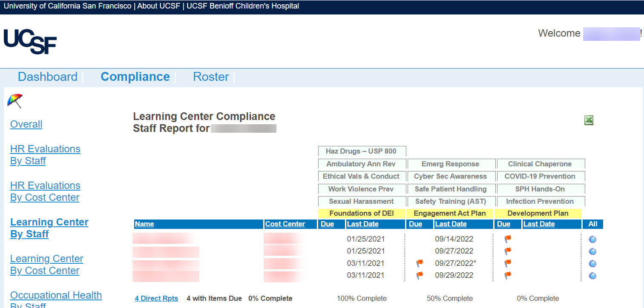Open HR Evaluations By Staff link
This screenshot has width=644, height=308.
click(45, 155)
